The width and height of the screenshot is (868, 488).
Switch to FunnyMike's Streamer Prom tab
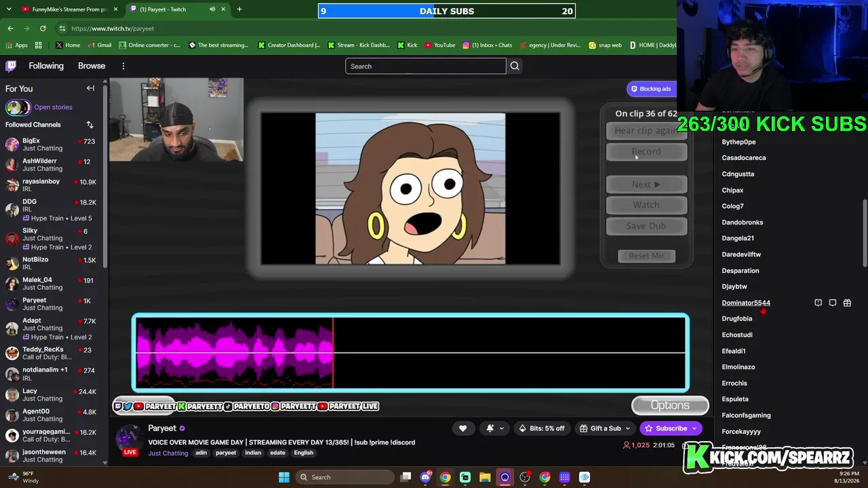(x=68, y=9)
